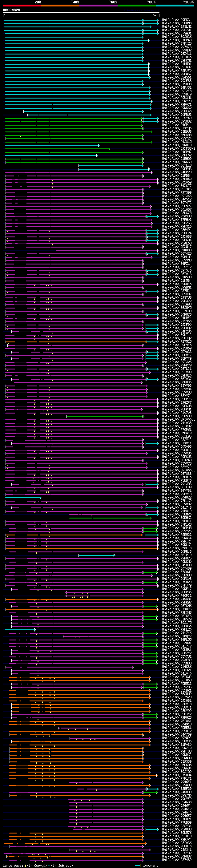The height and width of the screenshot is (868, 197).
Task: Select hit UniRef100_Q93WD2
Action: pos(177,122)
